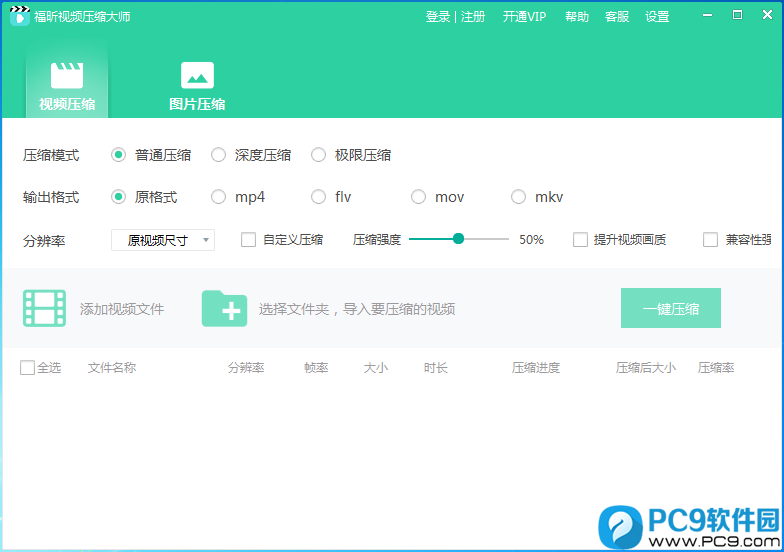The image size is (784, 552).
Task: Choose mkv output format
Action: pos(518,197)
